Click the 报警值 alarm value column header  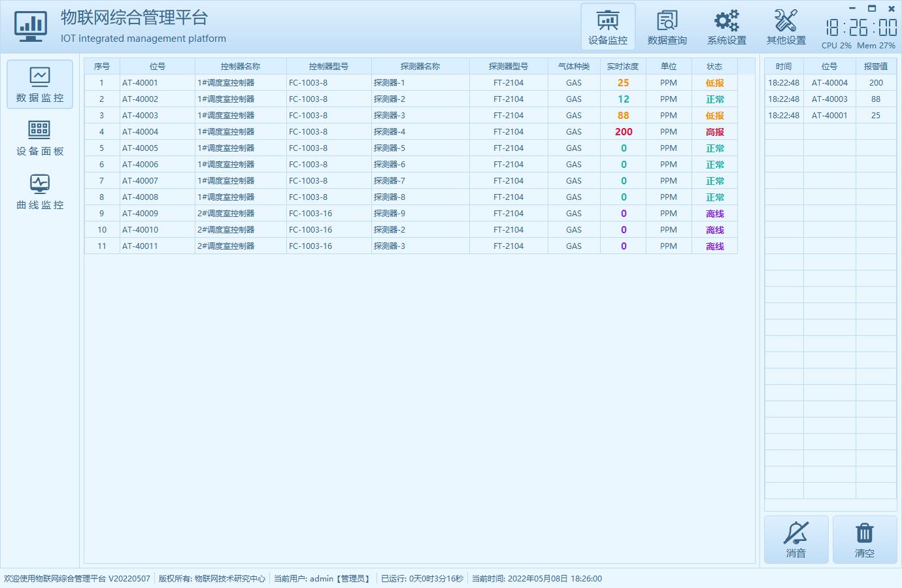coord(875,67)
